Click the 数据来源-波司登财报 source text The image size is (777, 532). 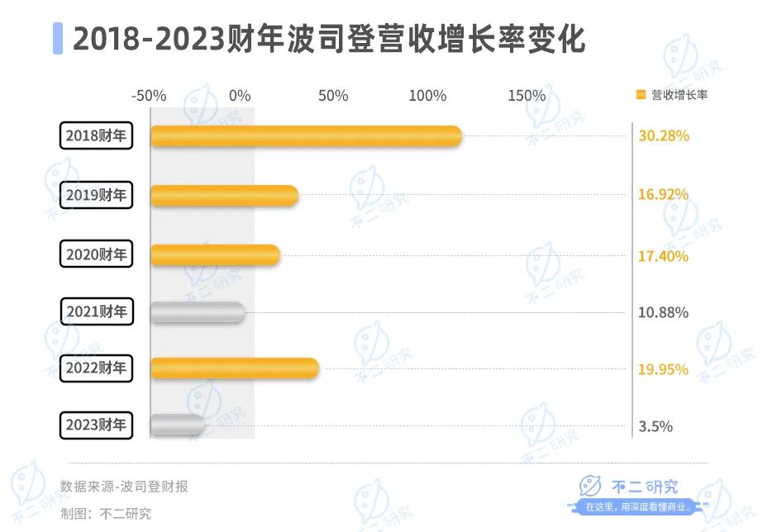pyautogui.click(x=124, y=487)
